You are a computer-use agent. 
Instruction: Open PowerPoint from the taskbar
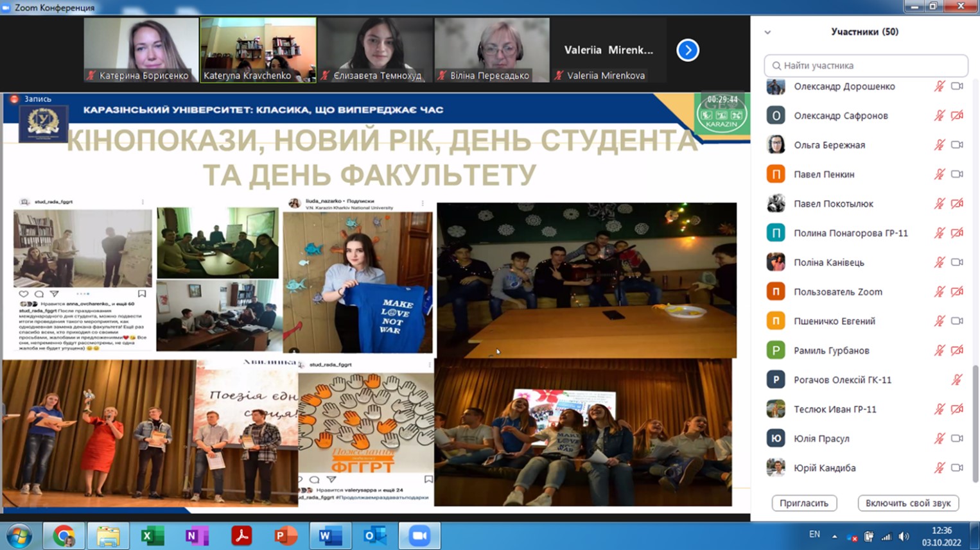point(286,535)
